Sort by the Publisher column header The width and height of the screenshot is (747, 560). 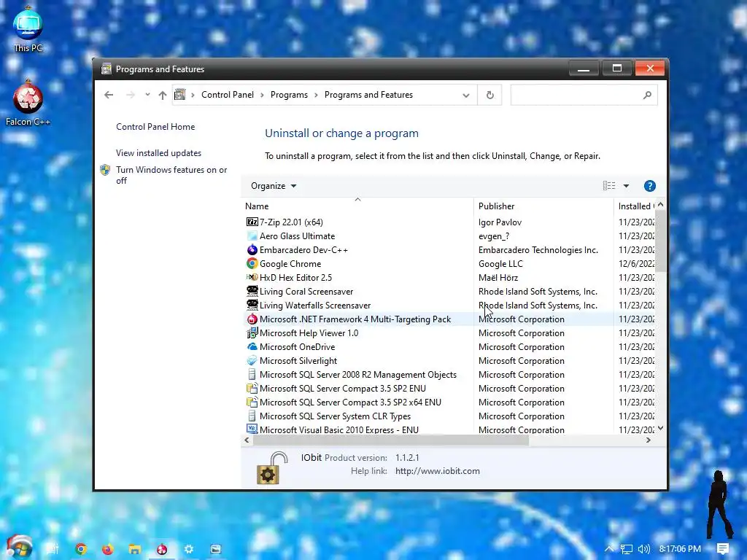coord(543,206)
